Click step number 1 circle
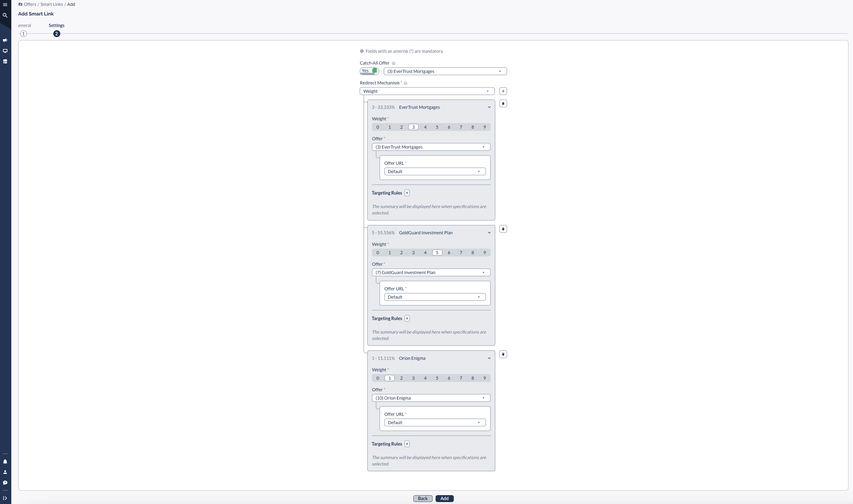This screenshot has height=504, width=853. (x=23, y=34)
